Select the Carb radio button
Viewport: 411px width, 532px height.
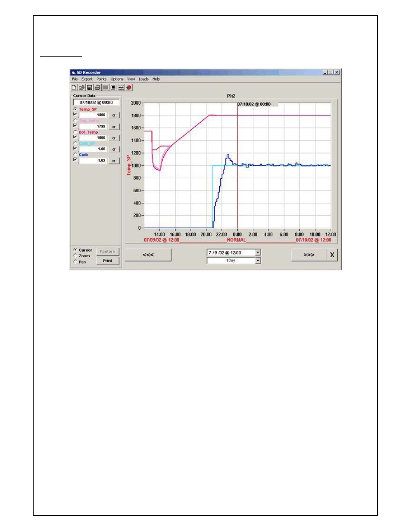75,154
